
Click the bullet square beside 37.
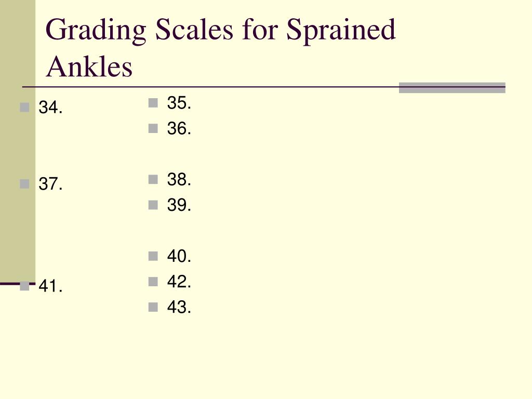[24, 184]
